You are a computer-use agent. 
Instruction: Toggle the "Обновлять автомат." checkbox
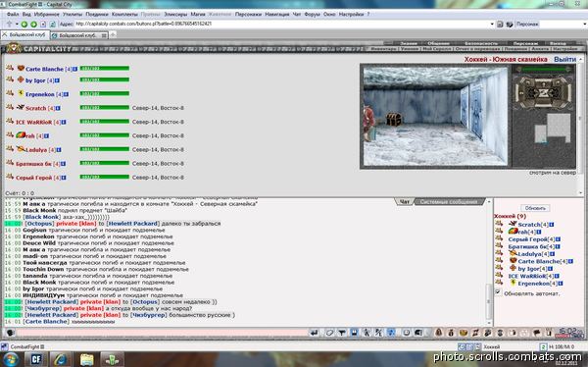click(498, 292)
